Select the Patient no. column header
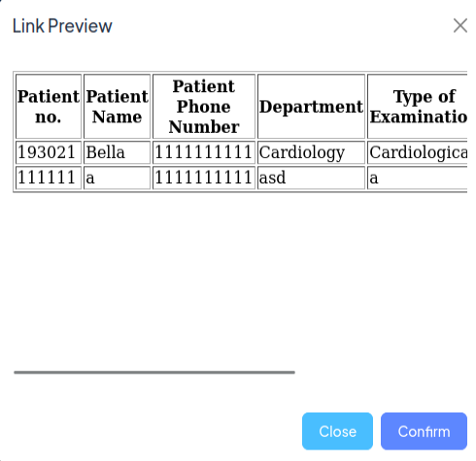 (49, 107)
